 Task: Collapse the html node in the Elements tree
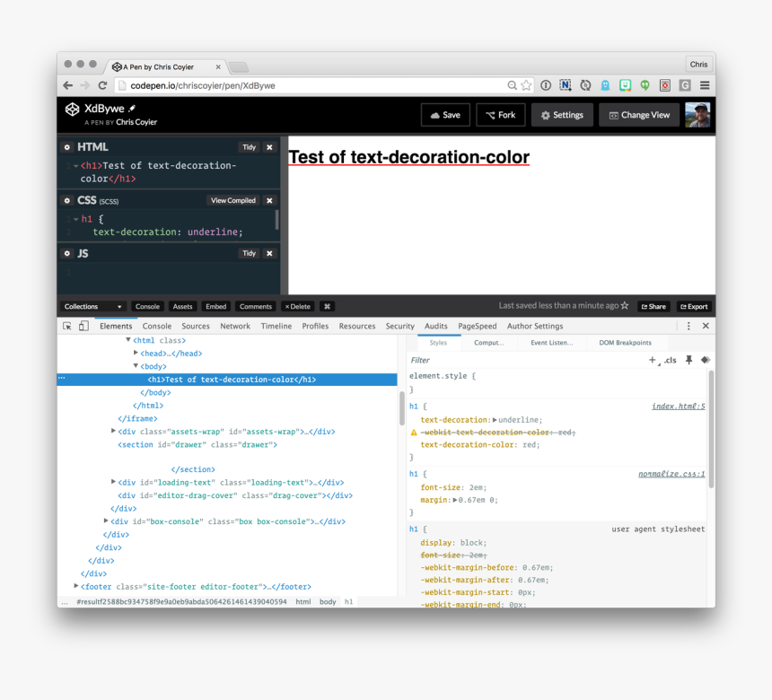[128, 339]
